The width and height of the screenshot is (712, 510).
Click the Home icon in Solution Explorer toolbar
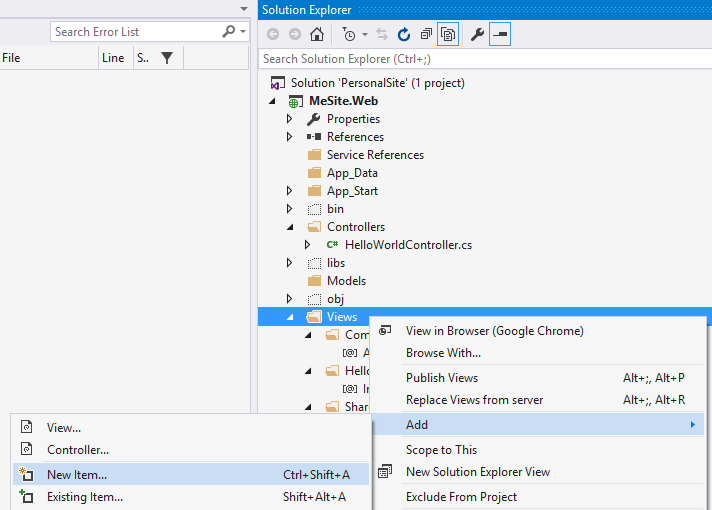tap(317, 34)
